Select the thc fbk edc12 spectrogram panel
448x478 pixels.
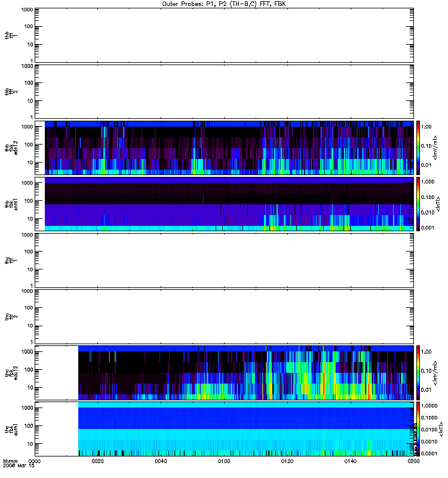click(225, 372)
